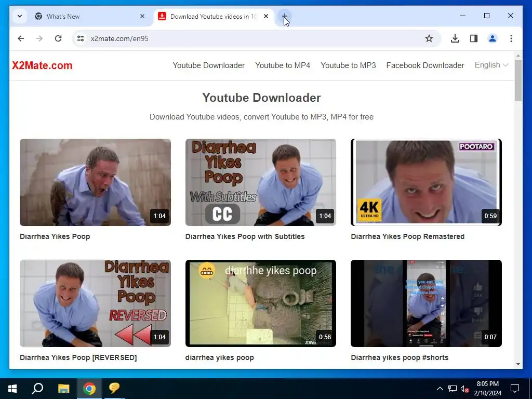Screen dimensions: 532x399
Task: Open the Youtube to MP3 menu link
Action: click(349, 65)
